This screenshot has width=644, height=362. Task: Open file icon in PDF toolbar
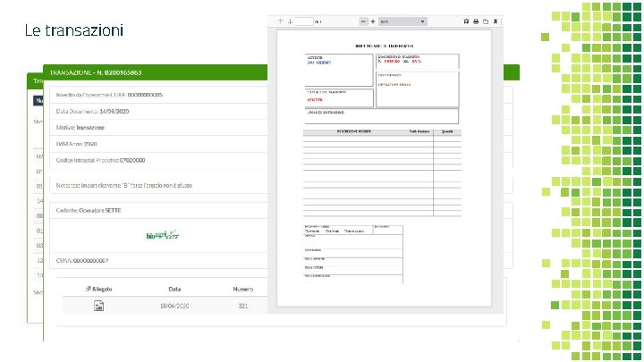tap(486, 21)
